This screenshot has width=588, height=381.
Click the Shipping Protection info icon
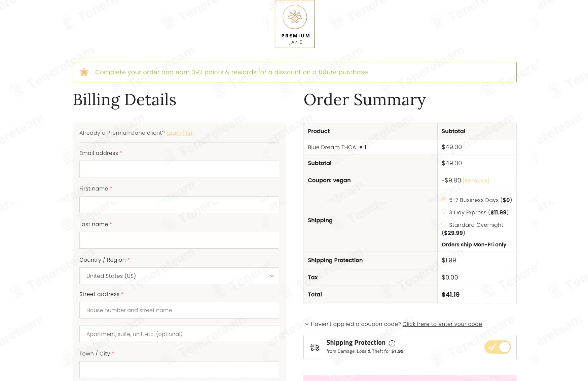392,343
